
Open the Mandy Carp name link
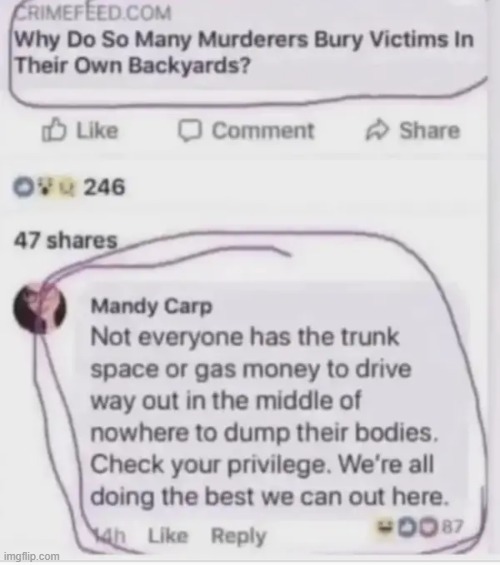coord(152,307)
